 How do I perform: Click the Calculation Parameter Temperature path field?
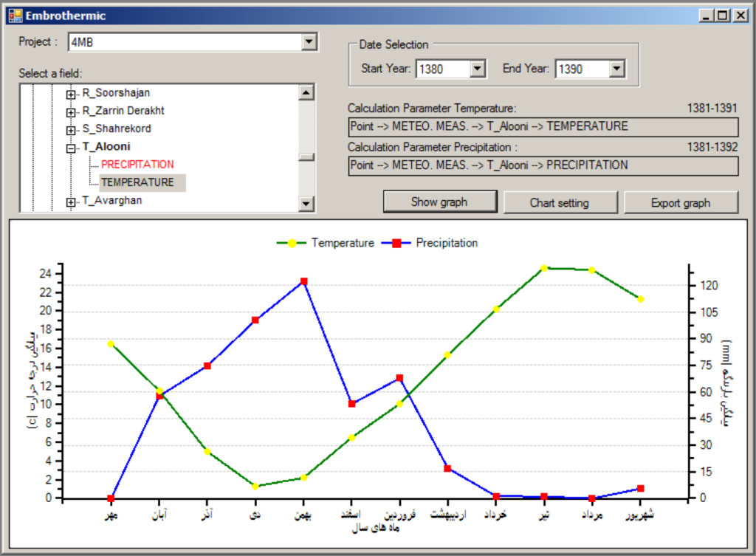coord(543,126)
